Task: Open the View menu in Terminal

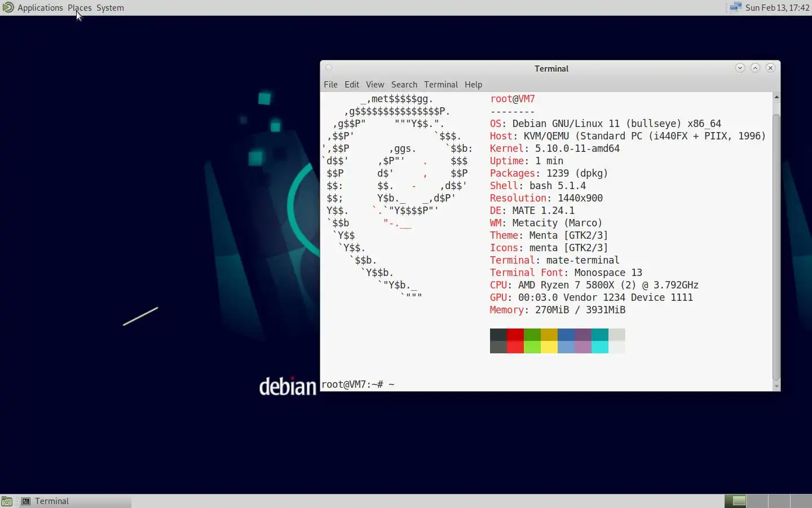Action: (x=375, y=85)
